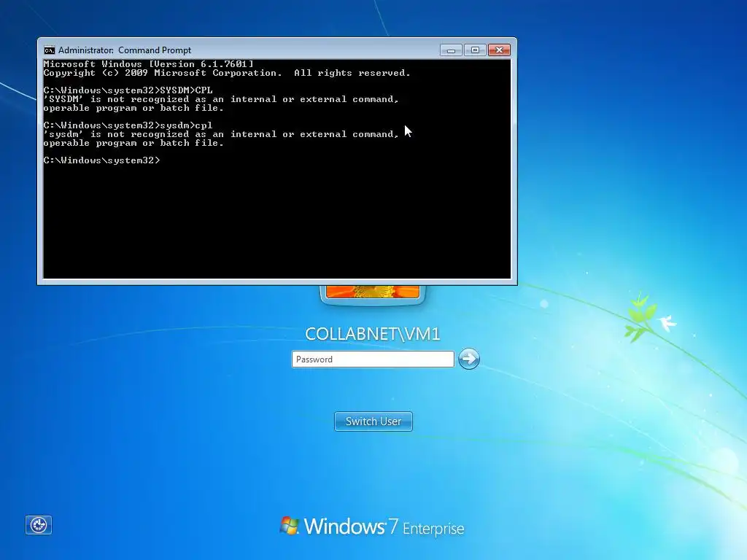Click the 'Administrator: Command Prompt' title text

125,50
